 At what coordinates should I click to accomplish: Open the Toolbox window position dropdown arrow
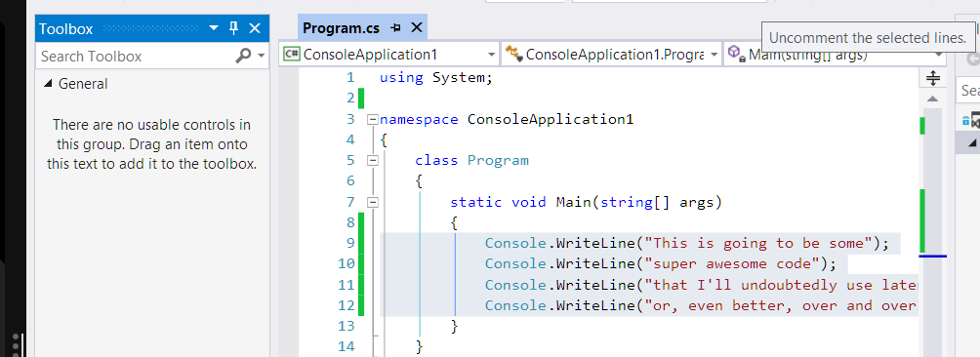(214, 28)
